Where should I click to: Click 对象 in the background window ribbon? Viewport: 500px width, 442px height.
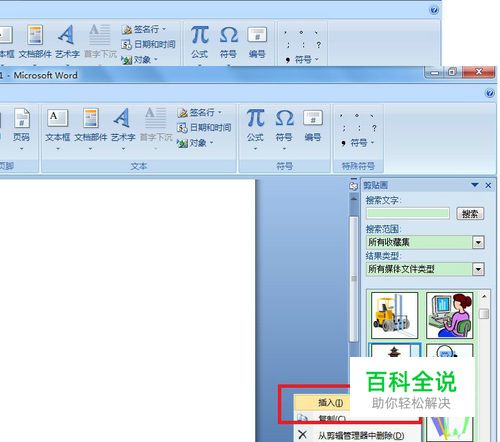point(139,60)
